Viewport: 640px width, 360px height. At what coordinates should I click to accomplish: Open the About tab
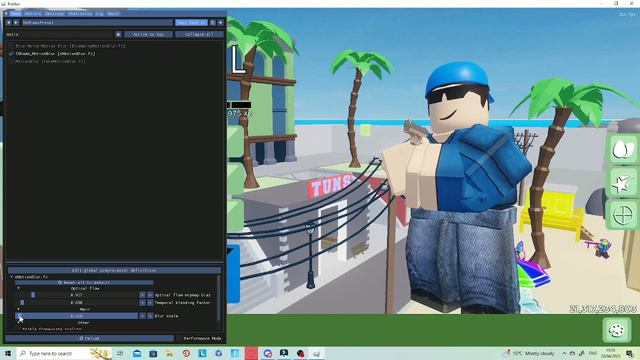(113, 13)
